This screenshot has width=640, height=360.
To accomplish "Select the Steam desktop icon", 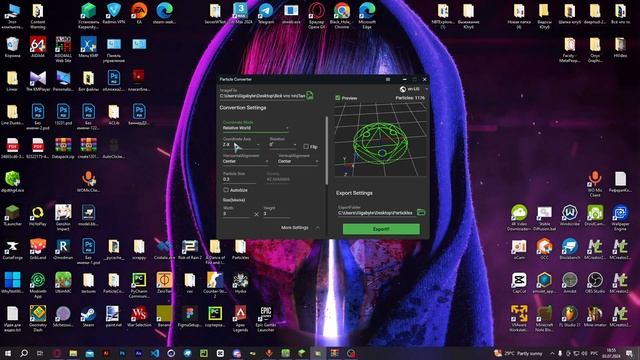I will [x=88, y=317].
